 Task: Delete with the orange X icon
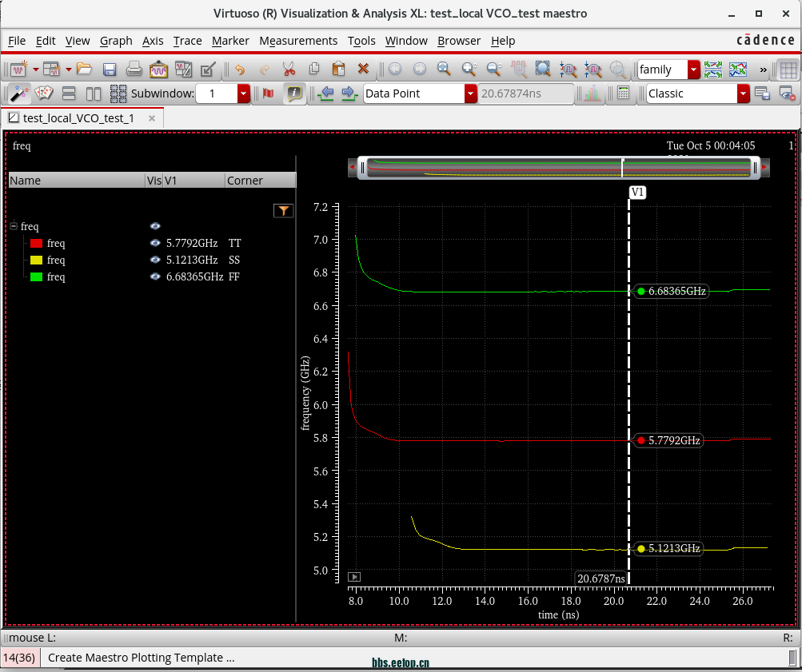point(363,69)
